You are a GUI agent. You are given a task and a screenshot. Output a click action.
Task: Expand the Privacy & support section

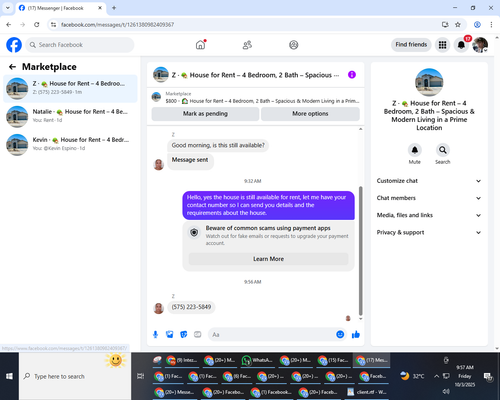[429, 232]
